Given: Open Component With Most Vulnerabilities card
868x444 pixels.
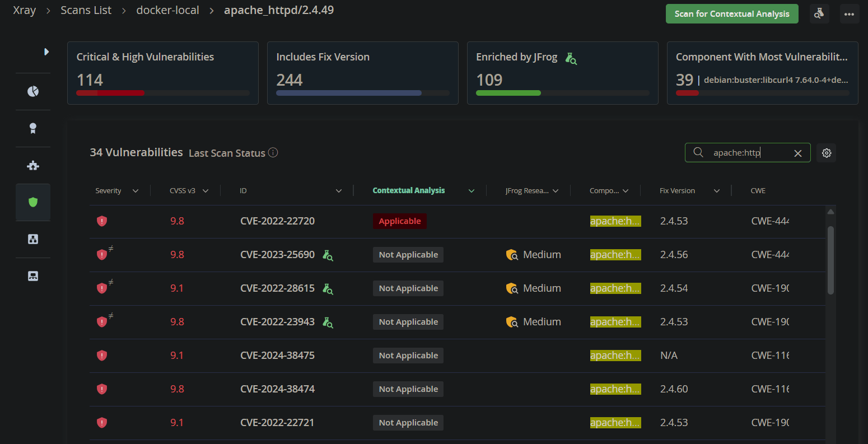Looking at the screenshot, I should click(763, 73).
